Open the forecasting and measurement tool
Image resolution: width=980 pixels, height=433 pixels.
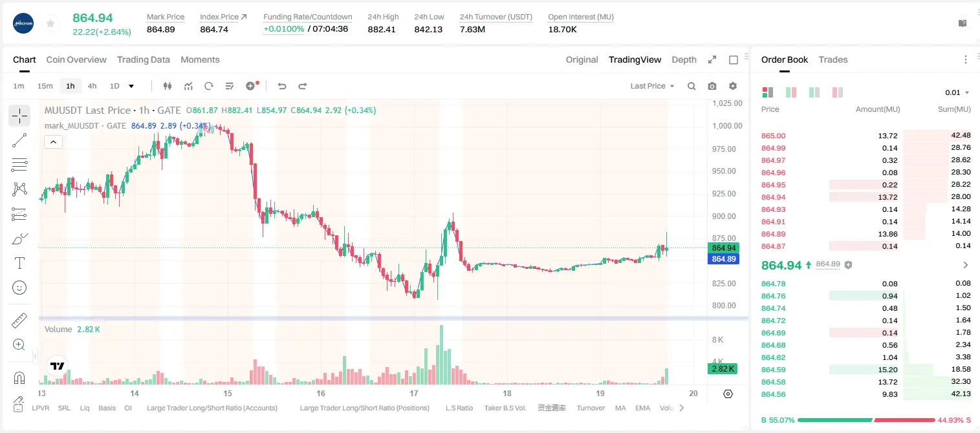19,214
